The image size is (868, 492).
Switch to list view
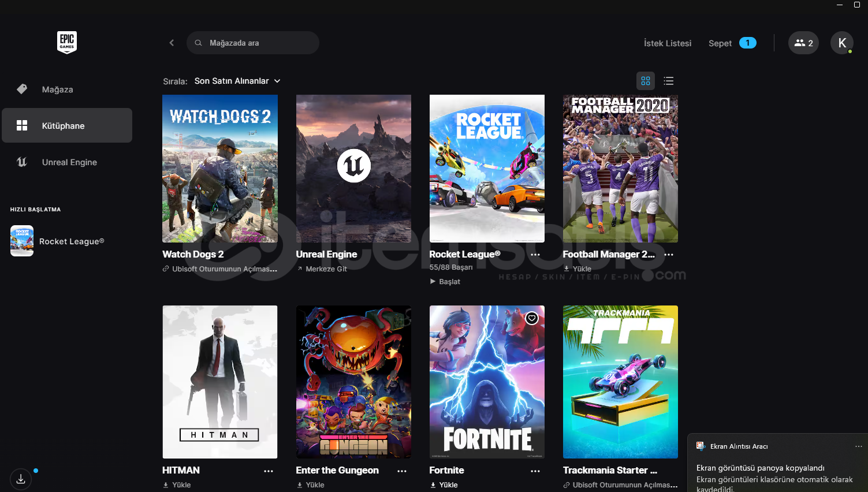669,81
